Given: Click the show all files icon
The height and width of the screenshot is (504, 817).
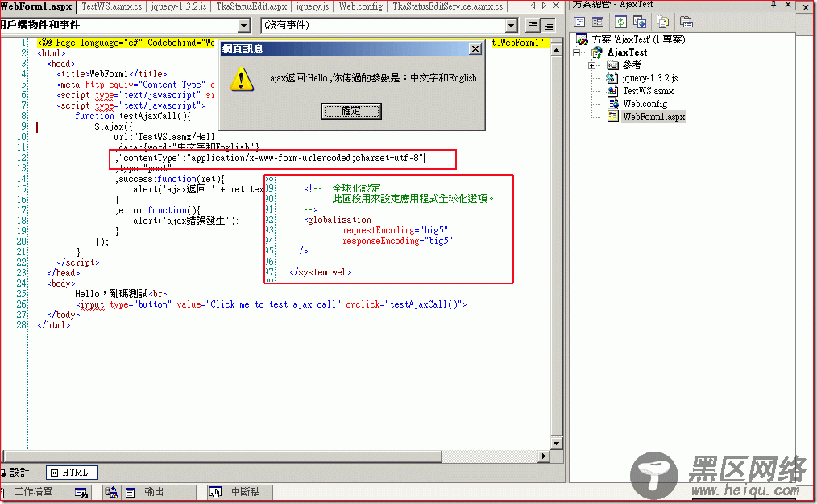Looking at the screenshot, I should (663, 22).
